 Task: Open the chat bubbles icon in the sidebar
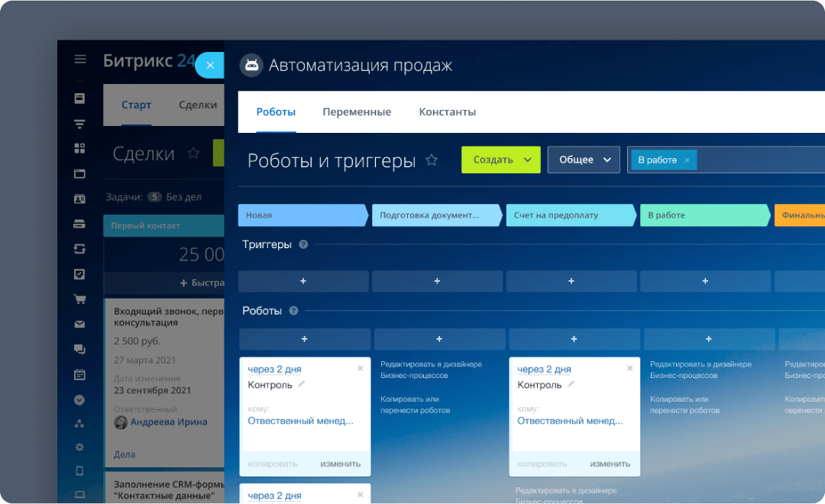pos(79,349)
